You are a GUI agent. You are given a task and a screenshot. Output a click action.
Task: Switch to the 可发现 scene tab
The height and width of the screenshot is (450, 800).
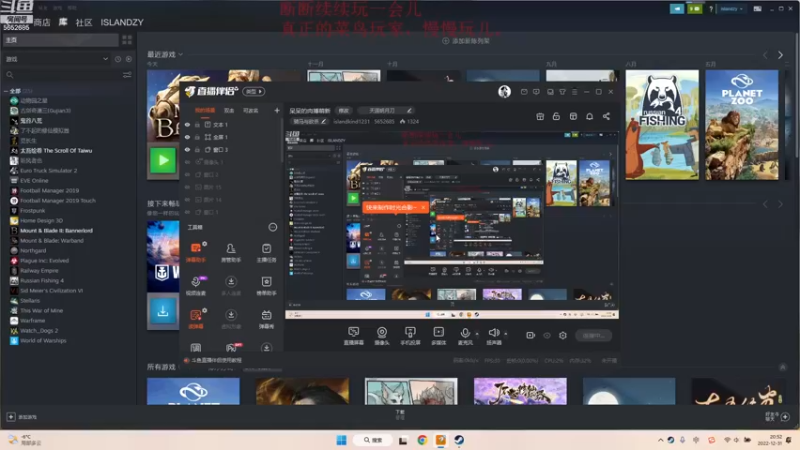coord(250,110)
